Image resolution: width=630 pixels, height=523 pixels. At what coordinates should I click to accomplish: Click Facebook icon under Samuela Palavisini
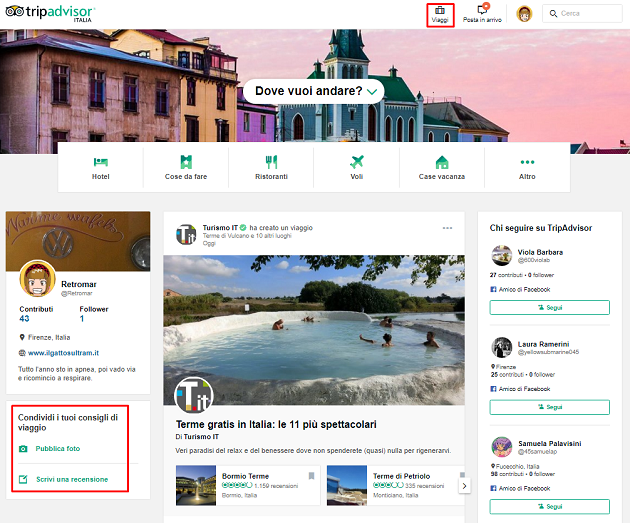493,488
